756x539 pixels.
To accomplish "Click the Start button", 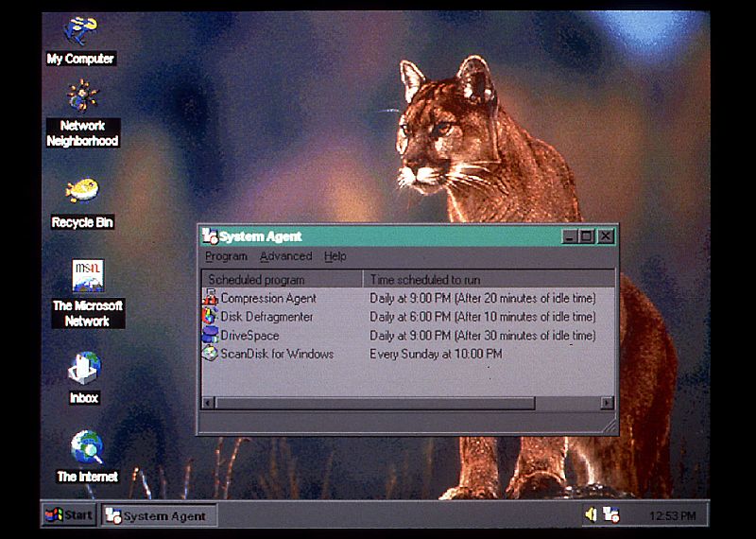I will [69, 515].
